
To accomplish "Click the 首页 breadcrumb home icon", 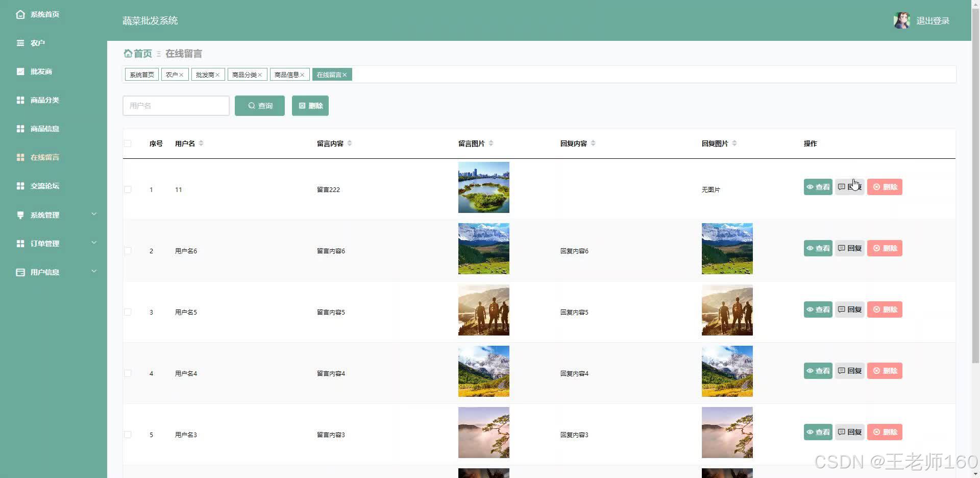I will 128,53.
